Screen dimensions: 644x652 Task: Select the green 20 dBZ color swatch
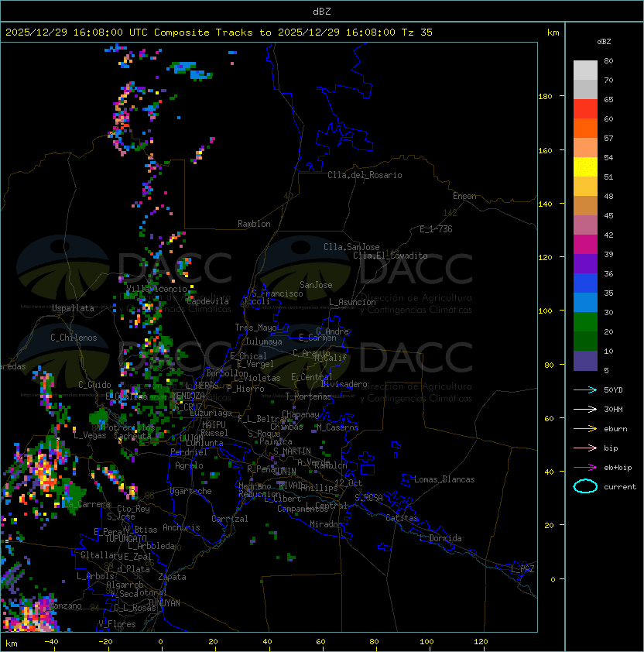pos(585,322)
